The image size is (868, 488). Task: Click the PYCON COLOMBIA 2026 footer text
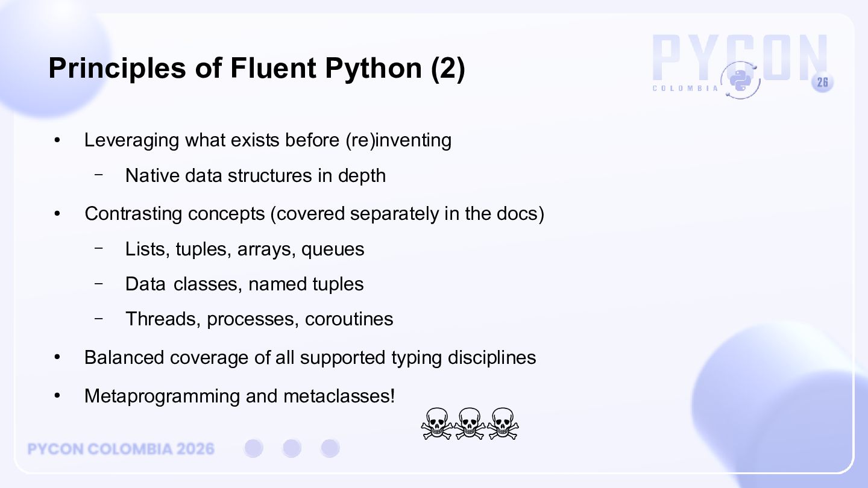(121, 449)
